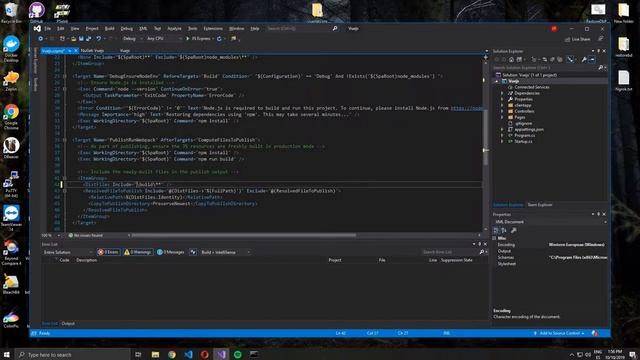
Task: Sort Error List by Description column
Action: 87,260
